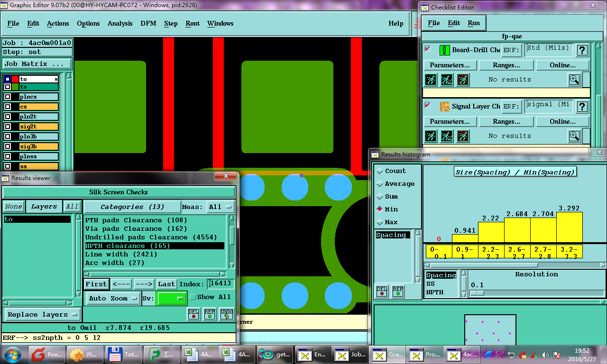This screenshot has width=607, height=364.
Task: Run Board-Drill check with first runner icon
Action: tap(431, 80)
